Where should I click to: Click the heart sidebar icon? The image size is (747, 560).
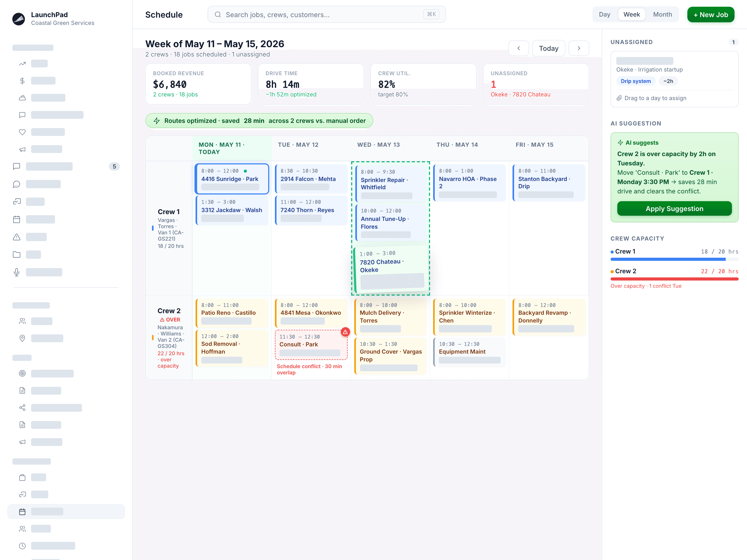tap(22, 132)
